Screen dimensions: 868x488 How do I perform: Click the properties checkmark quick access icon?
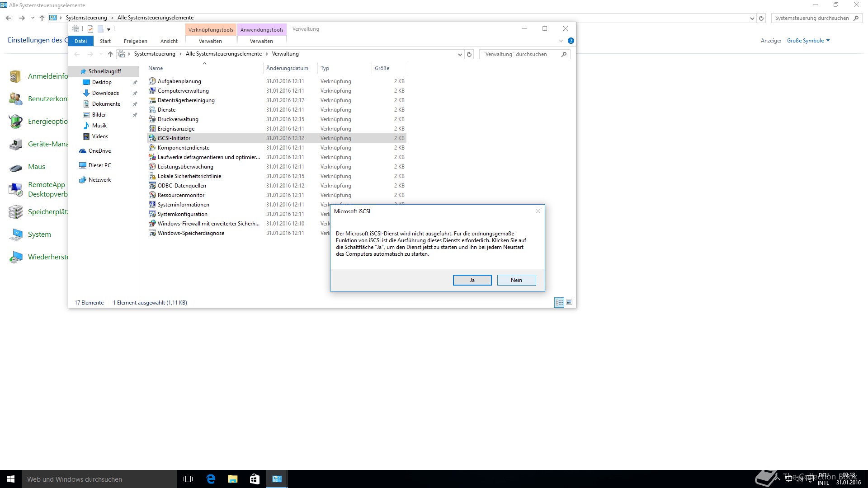pos(90,29)
